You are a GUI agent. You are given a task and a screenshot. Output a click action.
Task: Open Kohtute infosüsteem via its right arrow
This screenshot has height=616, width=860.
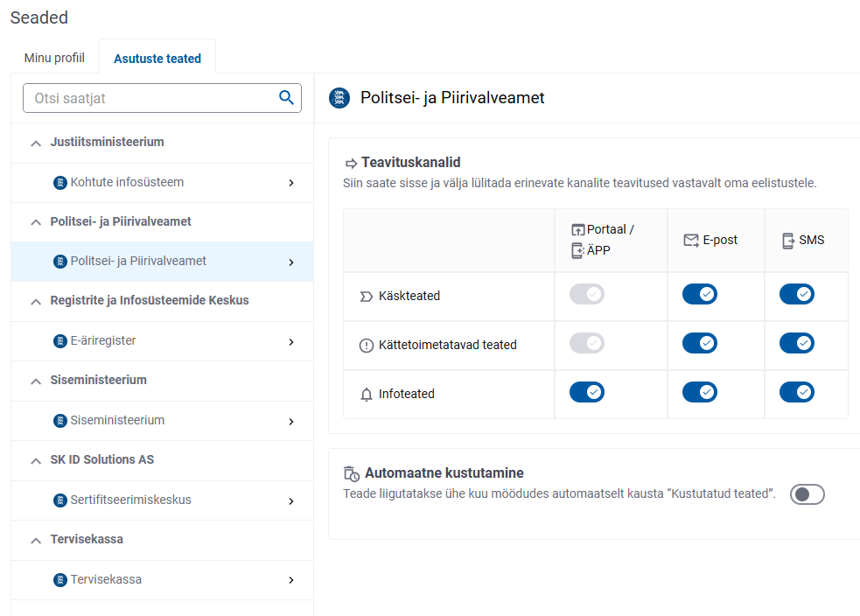[x=291, y=183]
